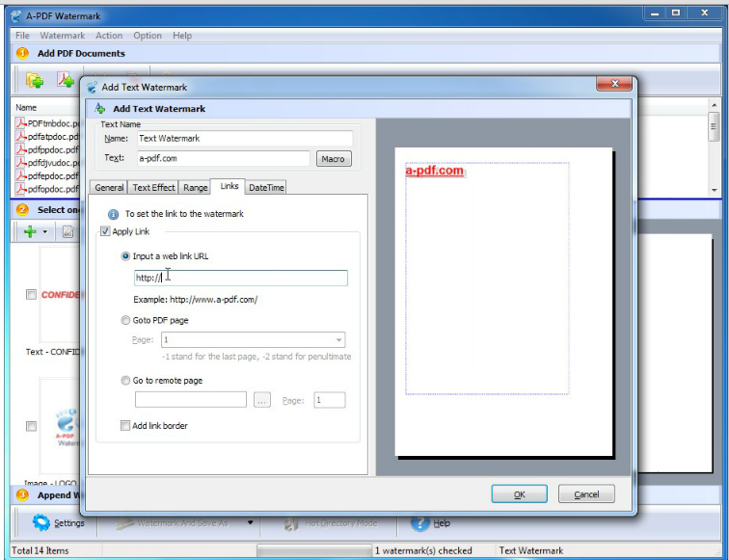
Task: Enable the Apply Link checkbox
Action: 105,231
